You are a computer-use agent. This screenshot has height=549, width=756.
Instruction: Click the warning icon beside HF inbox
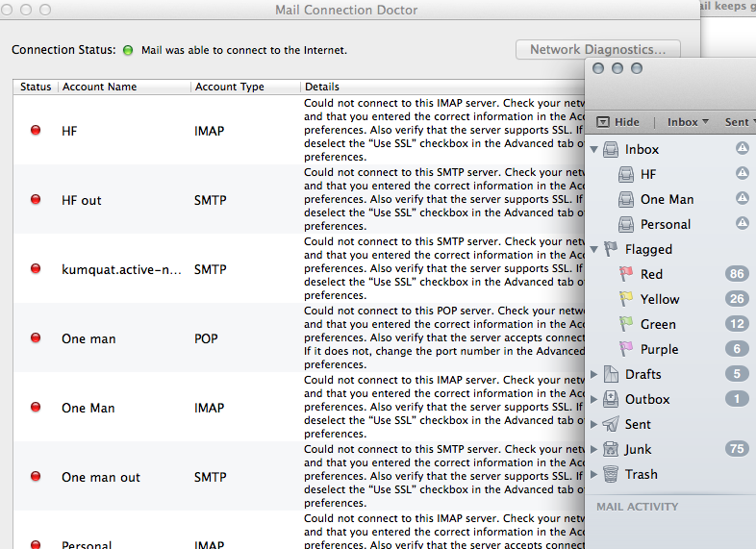(742, 172)
